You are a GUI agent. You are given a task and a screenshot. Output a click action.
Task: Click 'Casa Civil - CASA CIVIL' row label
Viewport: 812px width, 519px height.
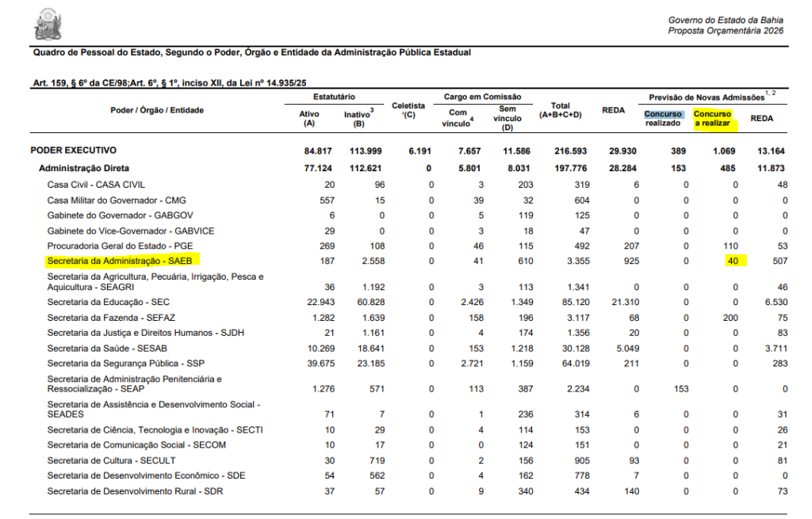(x=98, y=184)
